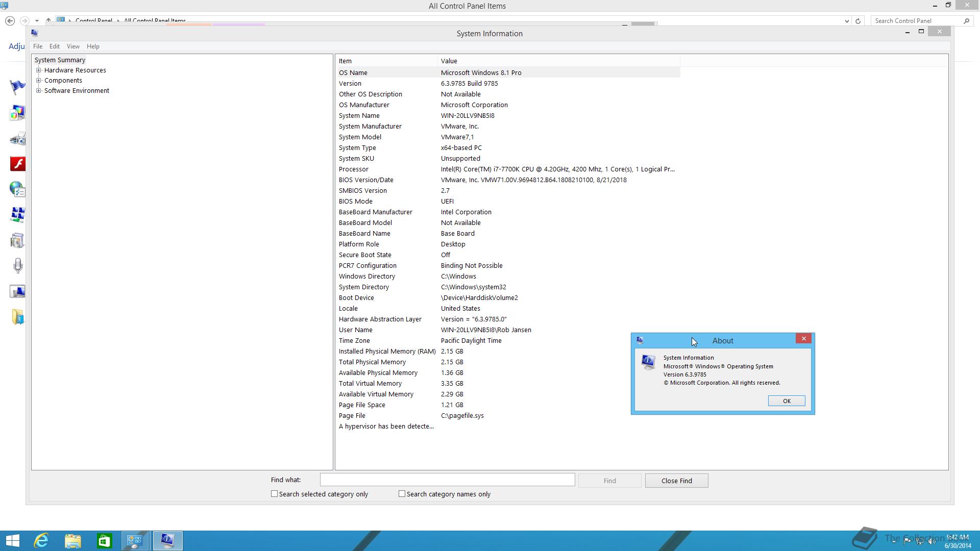
Task: Minimize the System Information window
Action: pyautogui.click(x=907, y=32)
